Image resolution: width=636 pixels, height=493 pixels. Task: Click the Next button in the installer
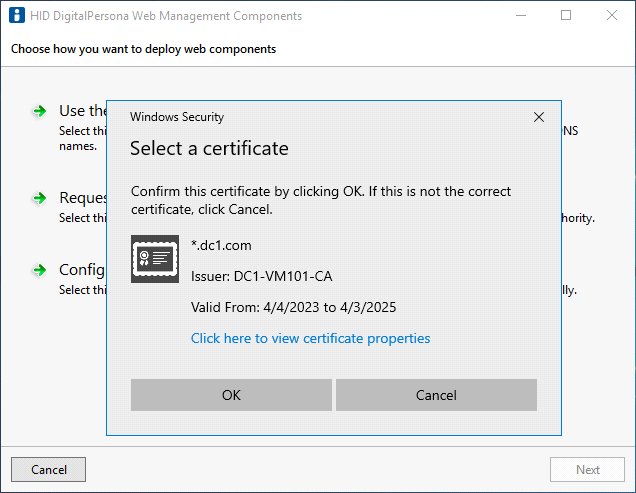click(x=588, y=470)
